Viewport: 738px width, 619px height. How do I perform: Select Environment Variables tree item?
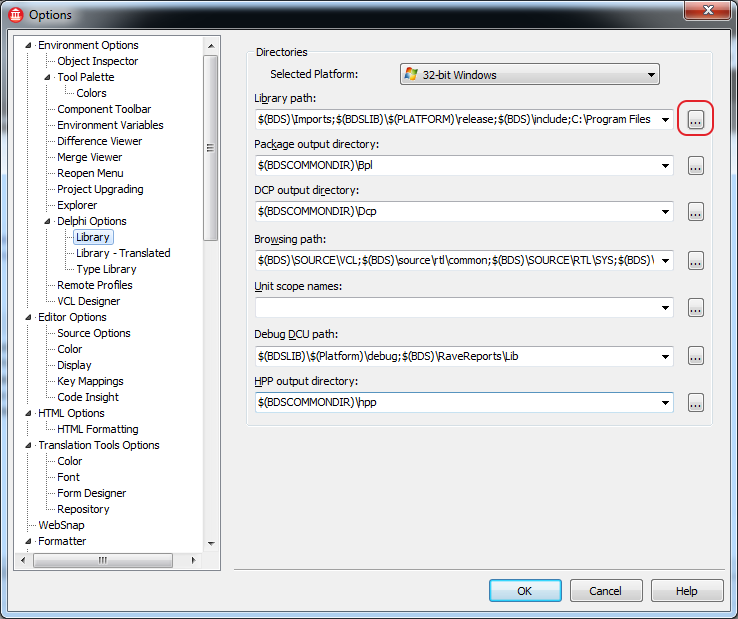[x=110, y=125]
